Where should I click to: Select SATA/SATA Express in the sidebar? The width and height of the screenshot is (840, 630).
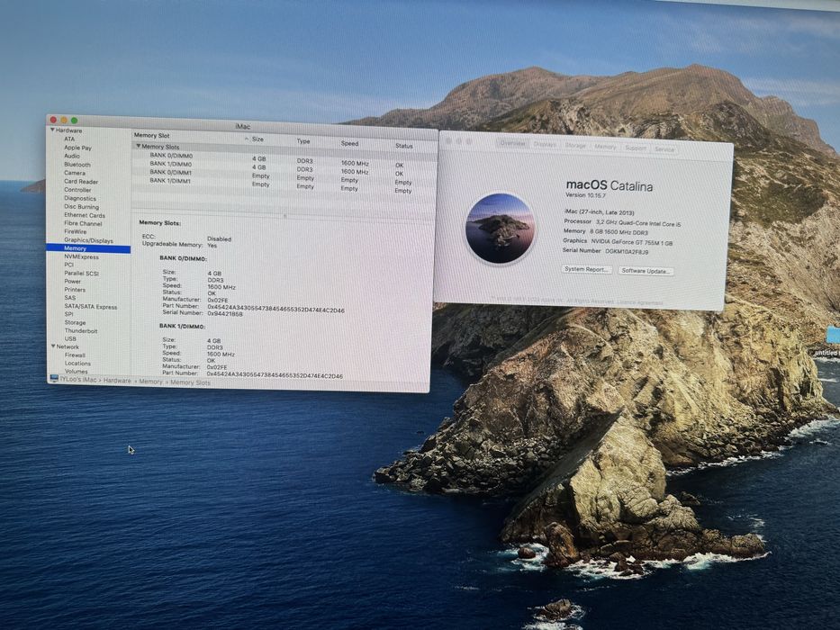pyautogui.click(x=91, y=306)
